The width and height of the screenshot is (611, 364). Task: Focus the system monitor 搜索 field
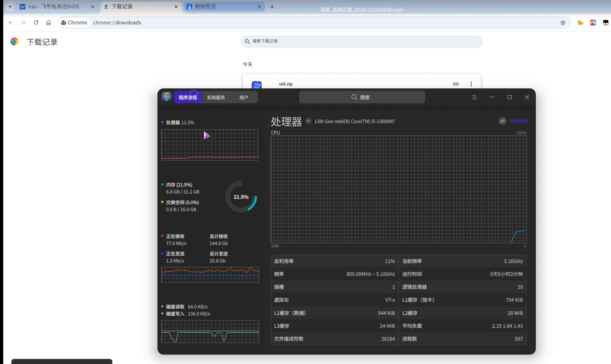[x=362, y=97]
